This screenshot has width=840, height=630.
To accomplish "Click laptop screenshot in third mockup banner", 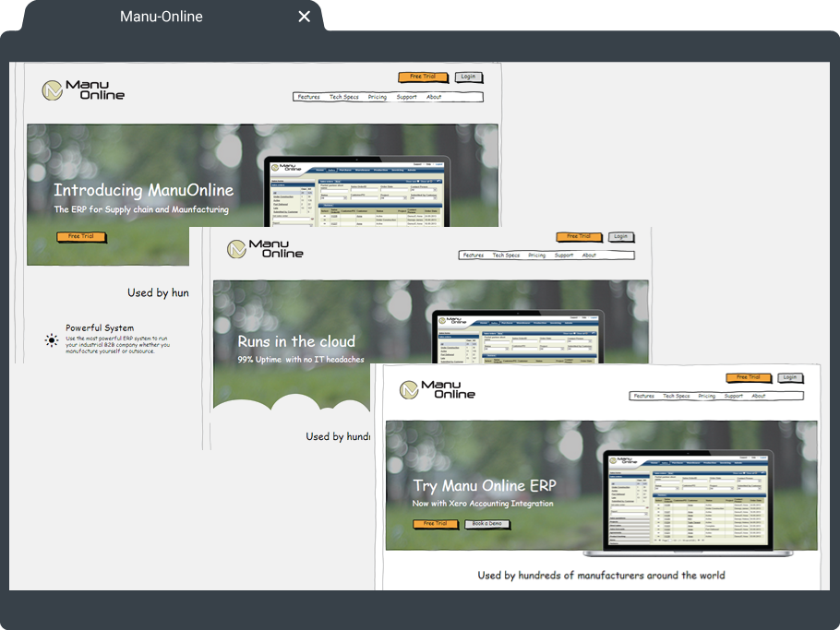I will [689, 503].
